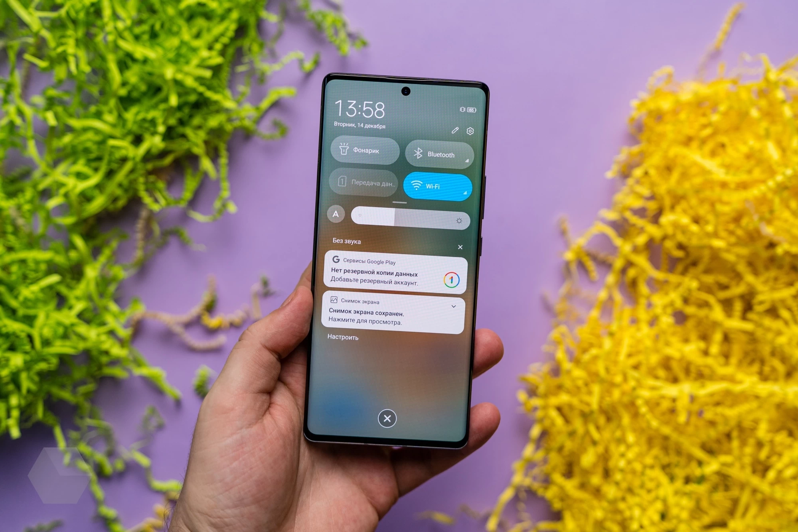Tap the screen close circle button

(x=387, y=417)
